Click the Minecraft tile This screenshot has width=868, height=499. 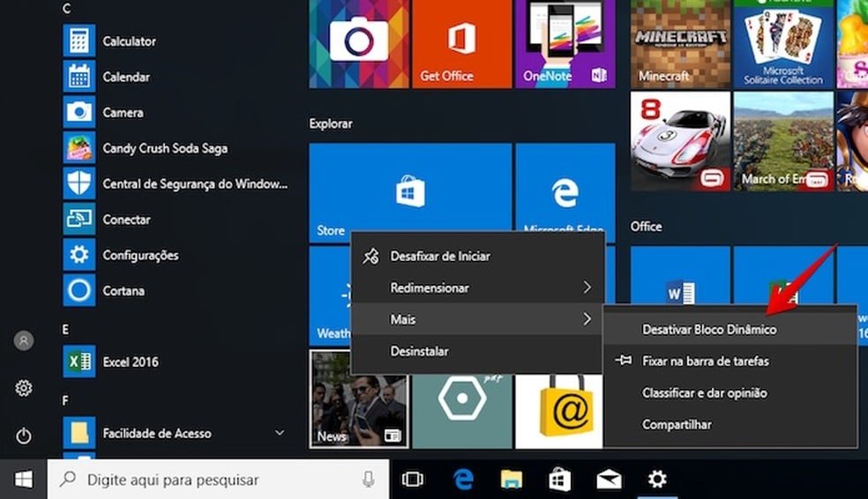[x=680, y=43]
